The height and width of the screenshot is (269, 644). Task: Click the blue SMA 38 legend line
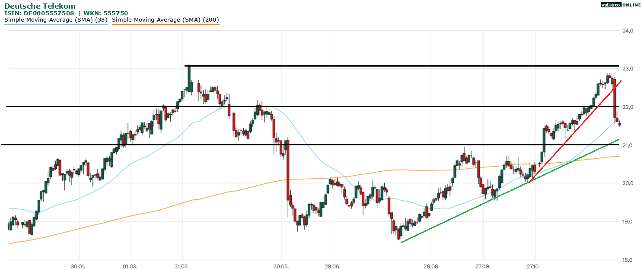56,25
